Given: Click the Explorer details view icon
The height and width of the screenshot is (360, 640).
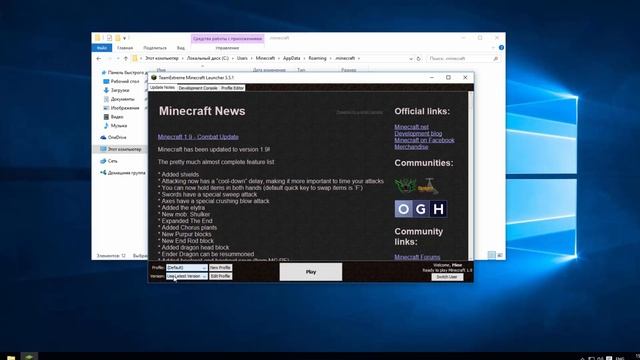Looking at the screenshot, I should [492, 255].
